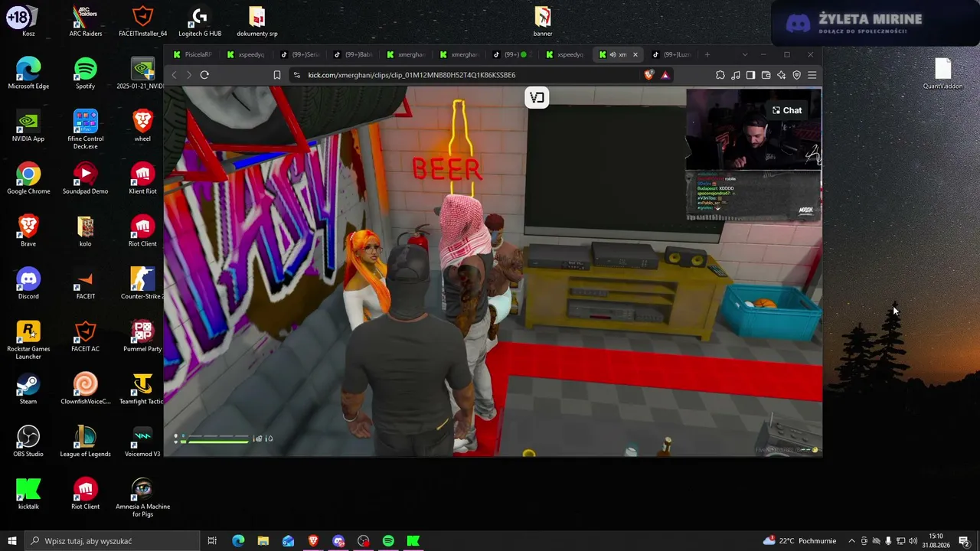Reload the kick.com clip page
Screen dimensions: 980x551
[204, 75]
